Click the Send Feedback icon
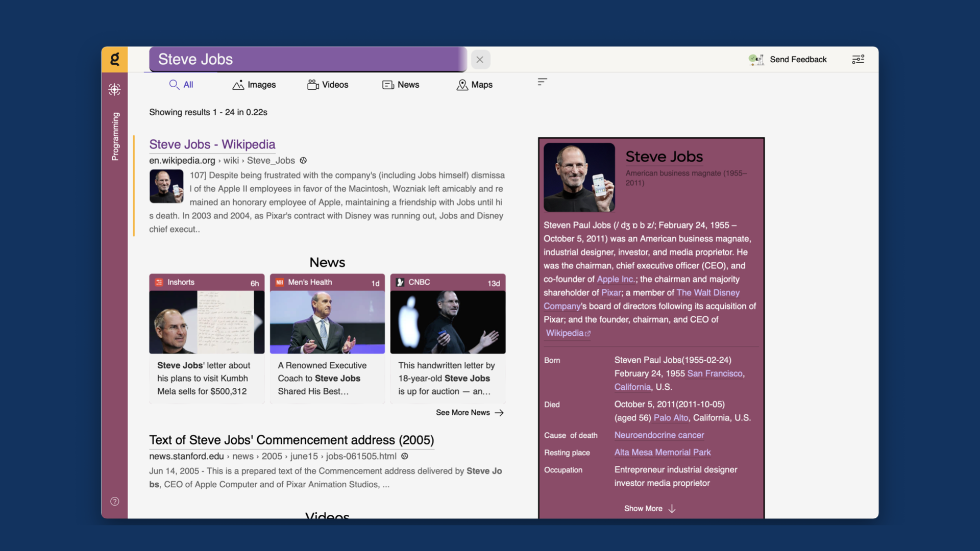The width and height of the screenshot is (980, 551). (755, 60)
